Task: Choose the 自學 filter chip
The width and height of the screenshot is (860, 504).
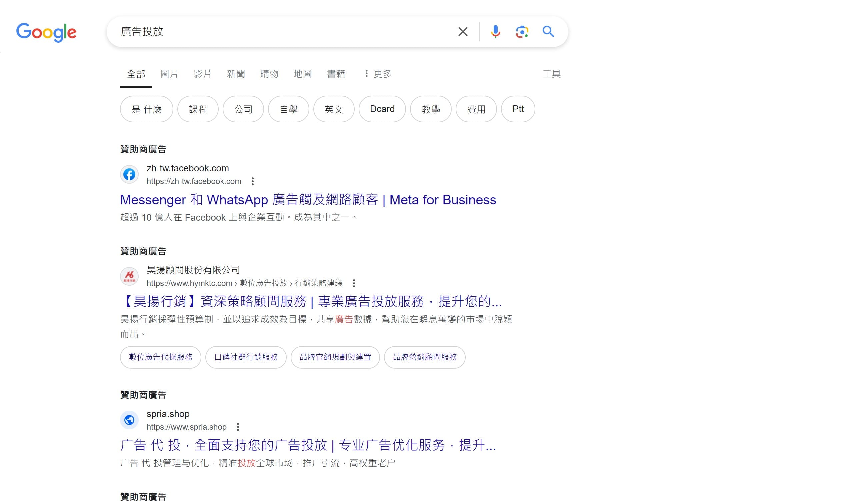Action: click(x=289, y=109)
